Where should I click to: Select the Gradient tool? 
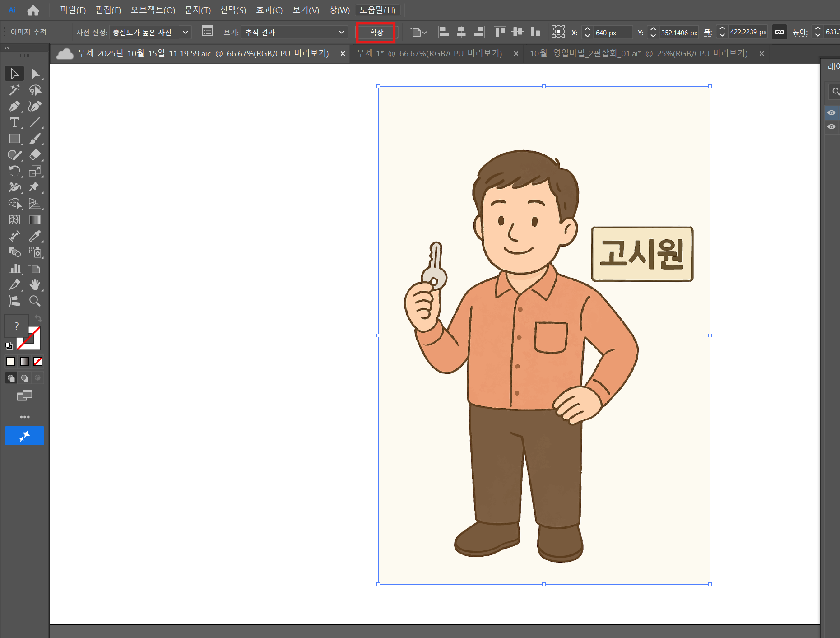(x=35, y=220)
